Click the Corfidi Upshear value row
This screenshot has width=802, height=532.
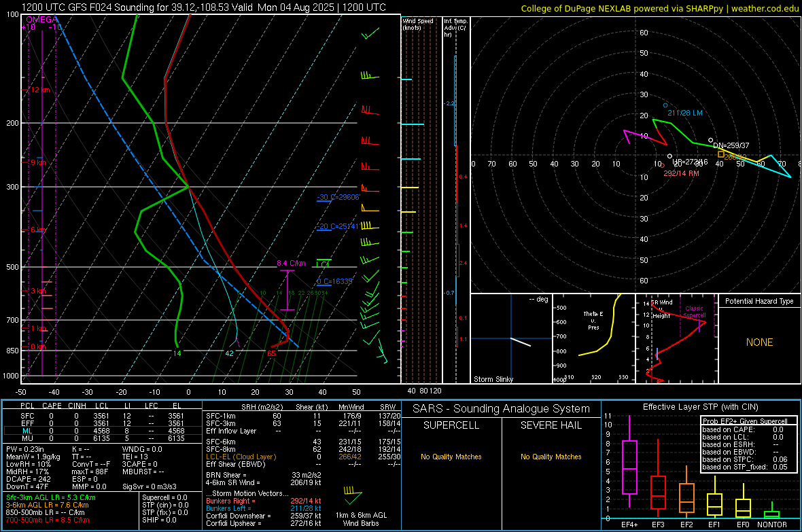click(264, 523)
